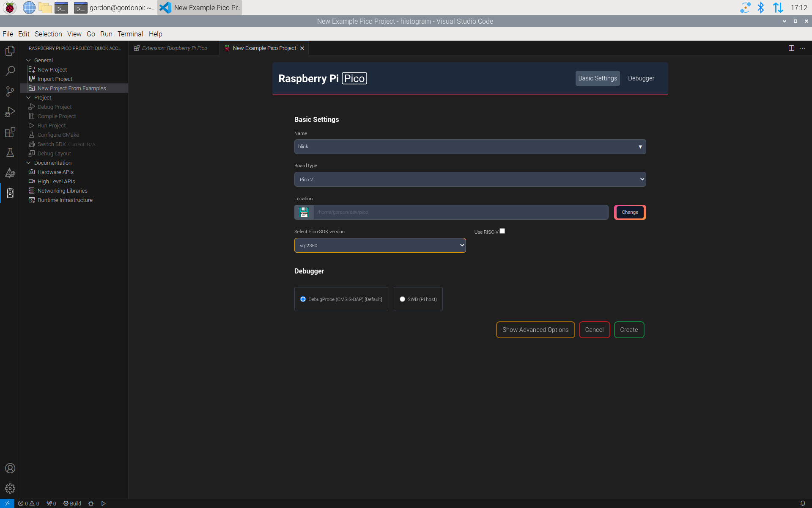Click the Build task in the status bar
The width and height of the screenshot is (812, 508).
tap(72, 503)
